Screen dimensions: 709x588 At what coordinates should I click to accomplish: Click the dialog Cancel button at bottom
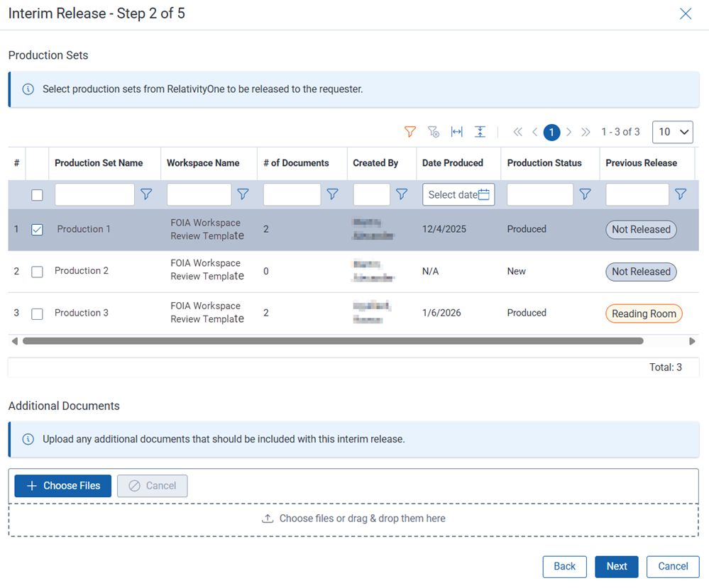(673, 566)
